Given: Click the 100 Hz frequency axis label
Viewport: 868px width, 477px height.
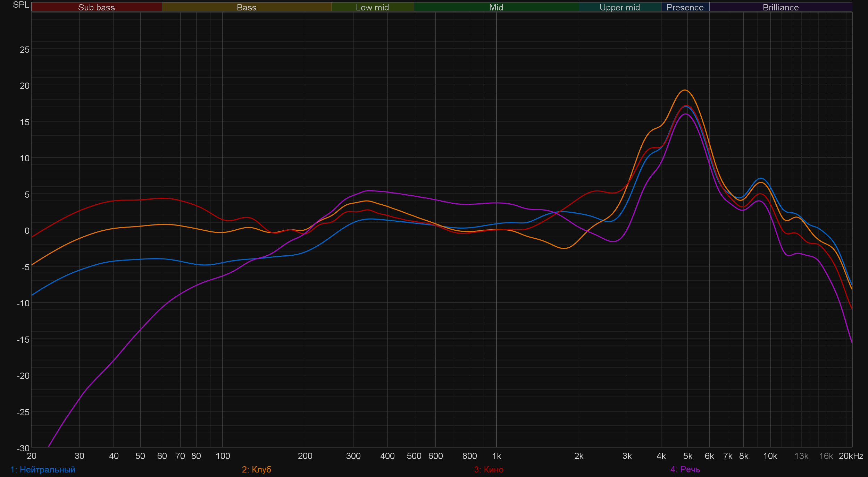Looking at the screenshot, I should click(x=223, y=456).
